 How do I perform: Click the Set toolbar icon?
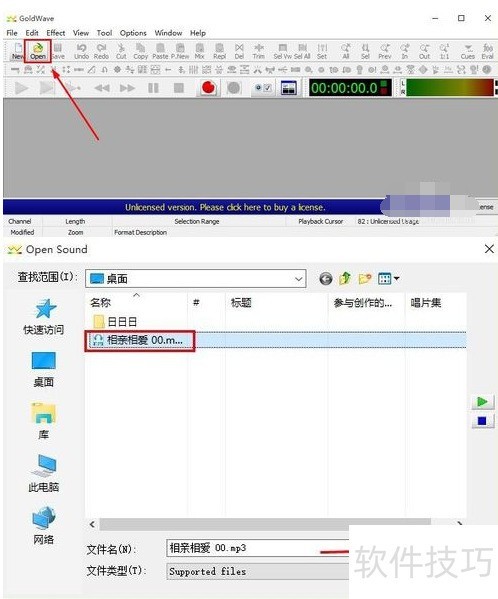pos(322,51)
